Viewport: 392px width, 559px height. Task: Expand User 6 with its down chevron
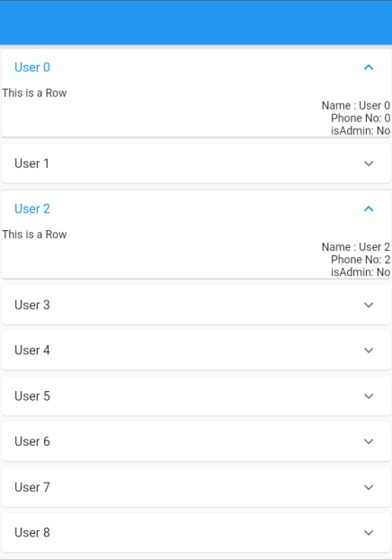369,441
